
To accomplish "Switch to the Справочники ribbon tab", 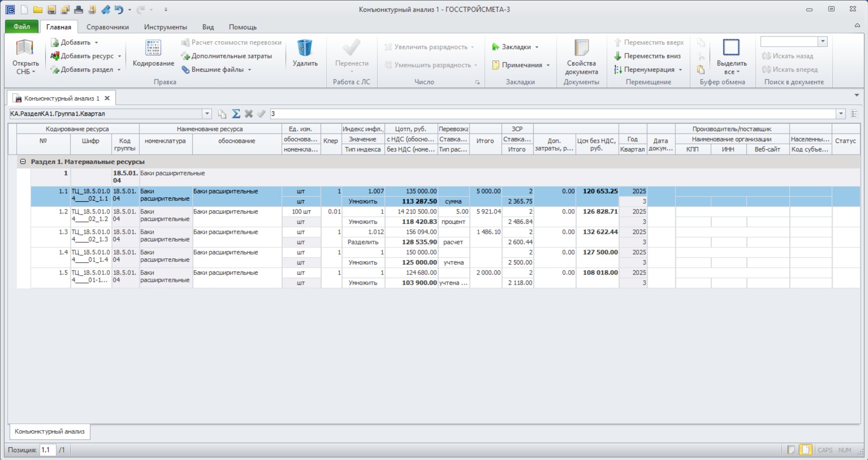I will [108, 27].
